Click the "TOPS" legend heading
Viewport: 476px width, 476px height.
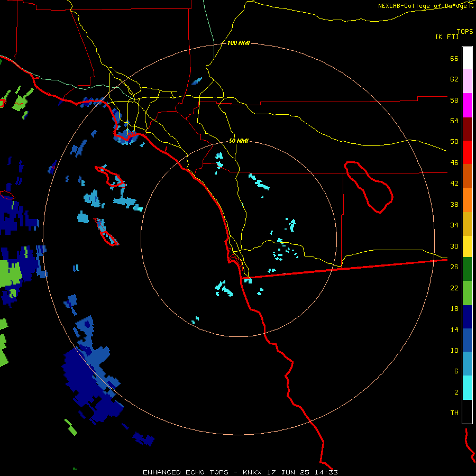pyautogui.click(x=465, y=32)
